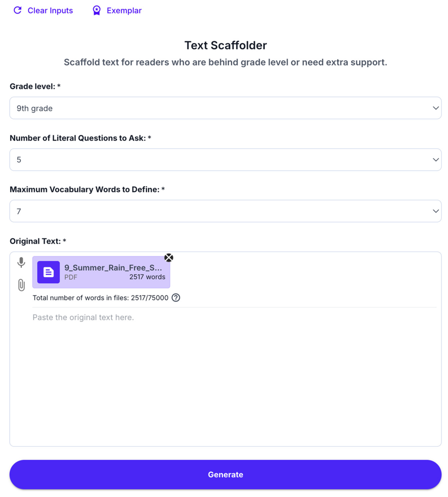The height and width of the screenshot is (497, 448).
Task: Click the Exemplar award ribbon icon
Action: tap(97, 10)
